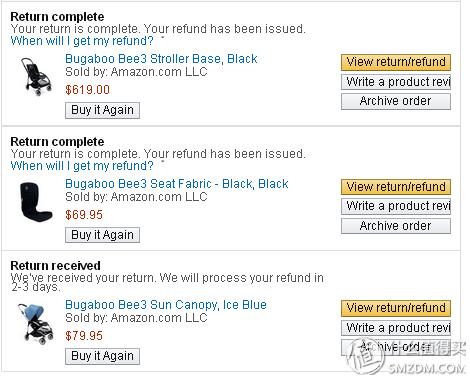The image size is (470, 380).
Task: Open the Bugaboo Bee3 Seat Fabric thumbnail image
Action: 36,201
